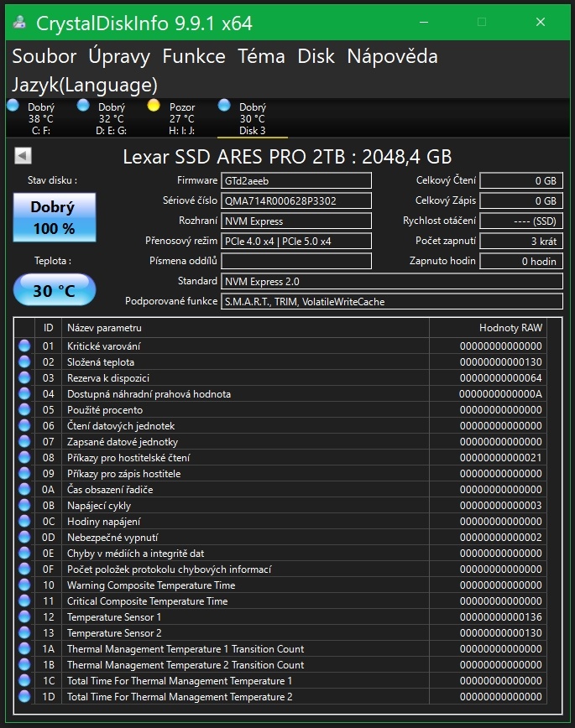
Task: Click status icon for Čtení datových jednotek row
Action: point(24,425)
